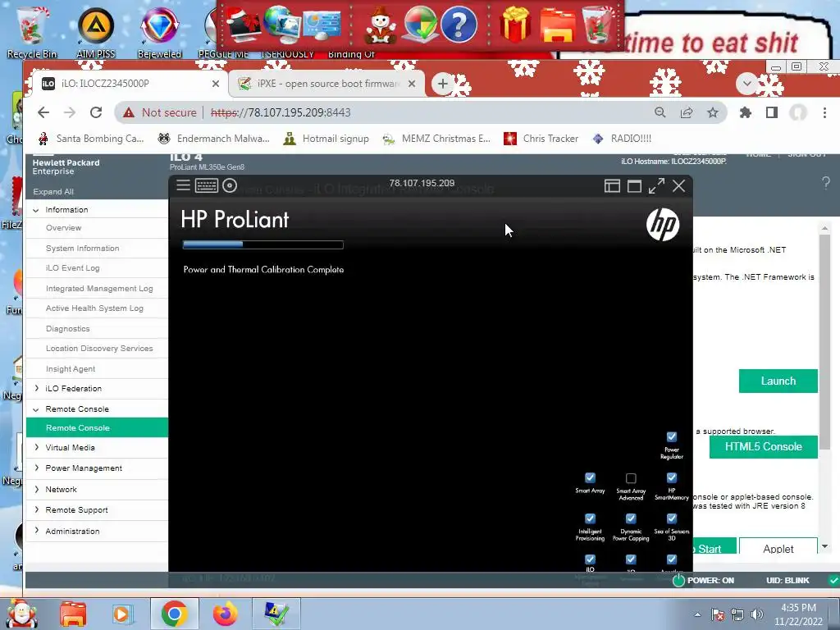Image resolution: width=840 pixels, height=630 pixels.
Task: Open Chrome tab search dropdown arrow
Action: point(746,84)
